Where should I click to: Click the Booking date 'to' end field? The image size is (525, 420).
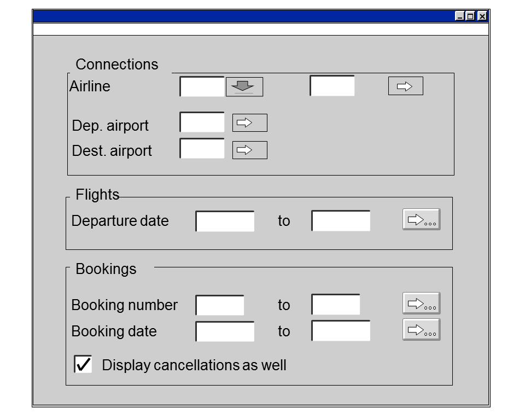point(341,331)
